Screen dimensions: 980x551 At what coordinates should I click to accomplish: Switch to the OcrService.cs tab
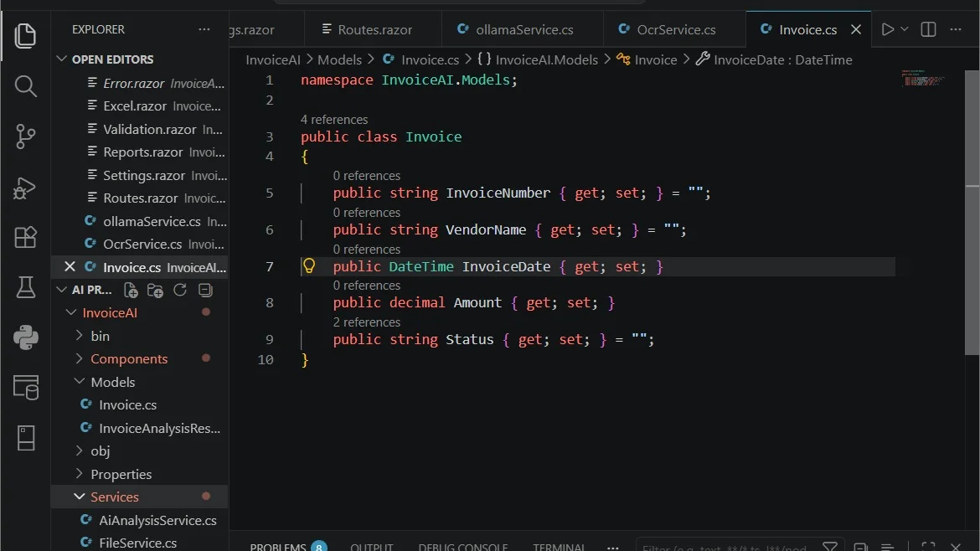(674, 29)
